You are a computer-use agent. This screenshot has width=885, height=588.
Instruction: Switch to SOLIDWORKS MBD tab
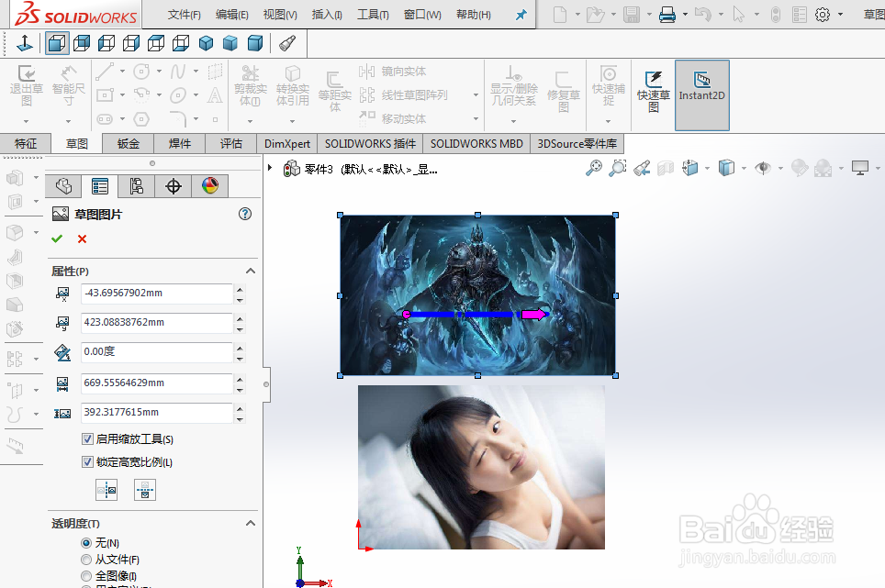pos(476,144)
